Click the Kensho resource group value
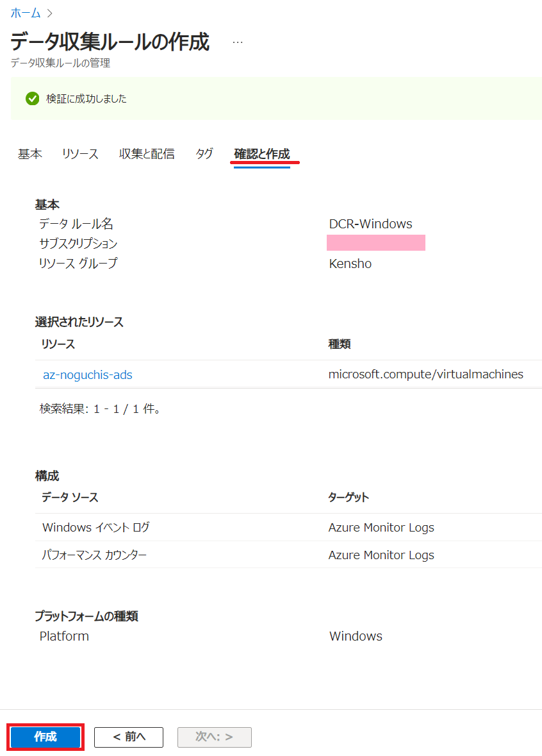Viewport: 542px width, 756px height. (x=350, y=264)
